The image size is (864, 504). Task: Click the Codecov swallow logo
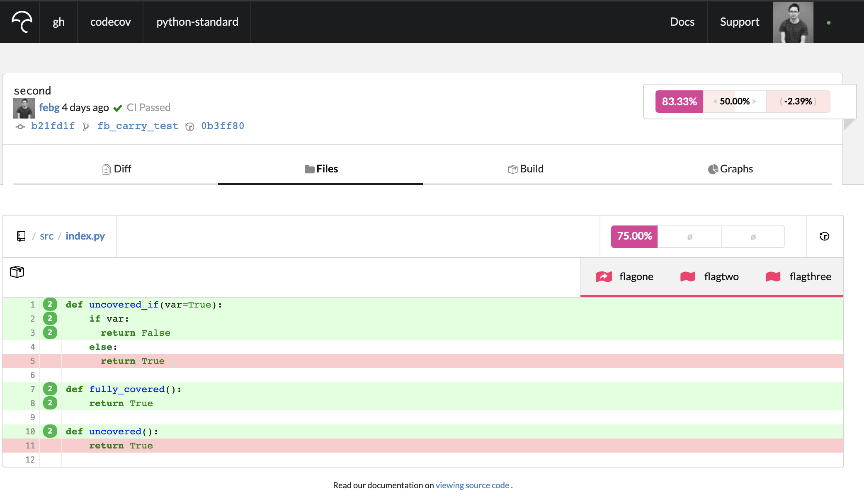pos(22,22)
